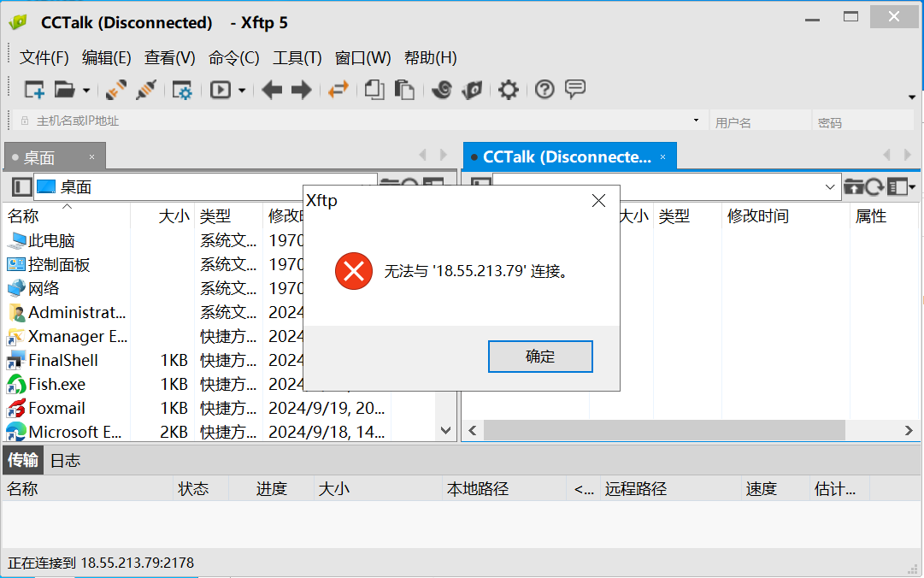Click the 密码 password field
Image resolution: width=924 pixels, height=578 pixels.
863,121
